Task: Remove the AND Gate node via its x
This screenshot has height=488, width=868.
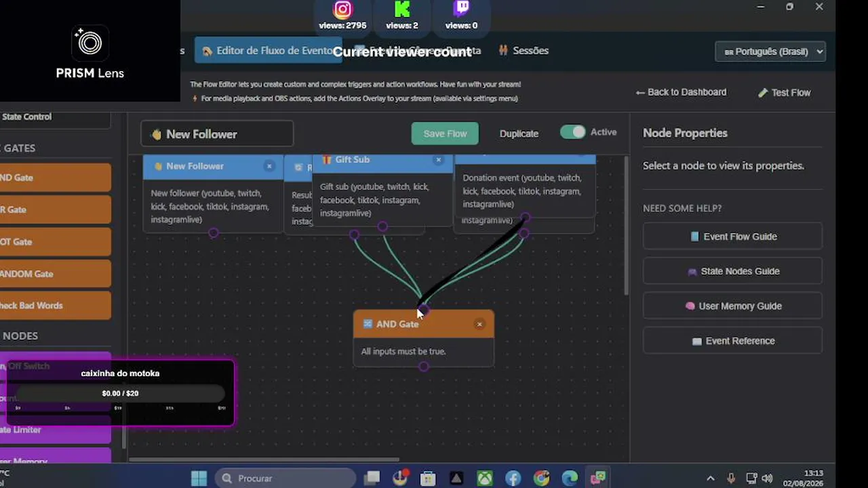Action: coord(479,324)
